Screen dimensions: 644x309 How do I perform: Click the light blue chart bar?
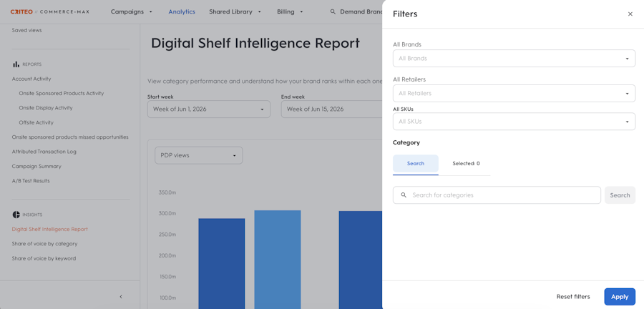(278, 260)
